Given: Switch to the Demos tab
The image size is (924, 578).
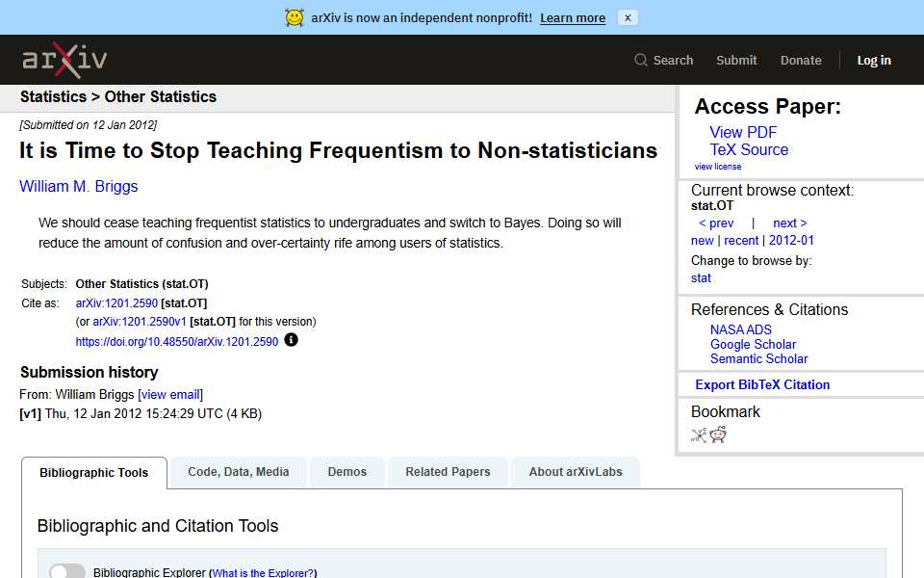Looking at the screenshot, I should click(347, 472).
